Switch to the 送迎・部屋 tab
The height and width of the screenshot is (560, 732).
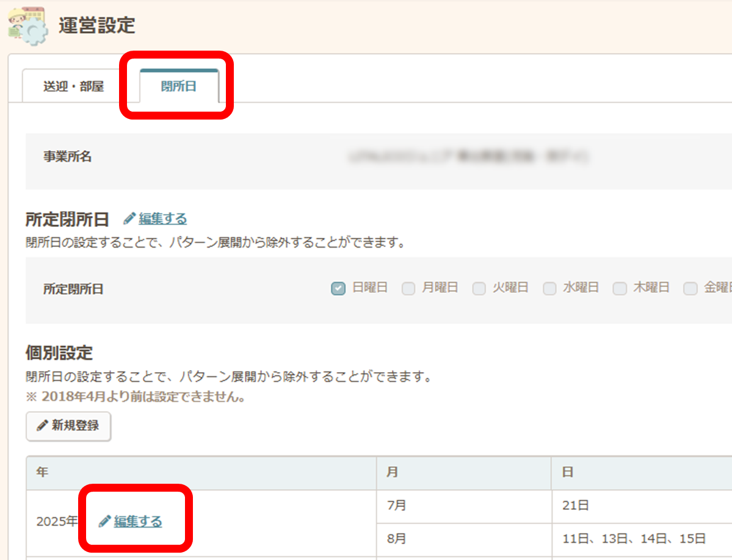click(x=73, y=86)
